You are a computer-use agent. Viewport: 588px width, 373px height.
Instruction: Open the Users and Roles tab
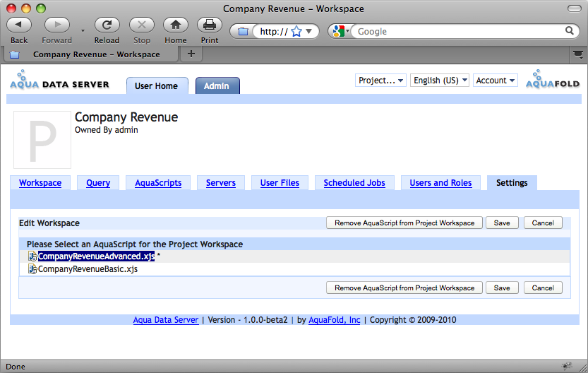tap(440, 183)
